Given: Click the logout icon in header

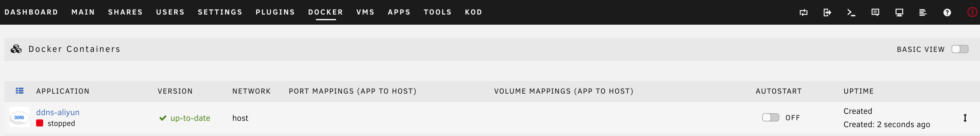Looking at the screenshot, I should pos(827,13).
